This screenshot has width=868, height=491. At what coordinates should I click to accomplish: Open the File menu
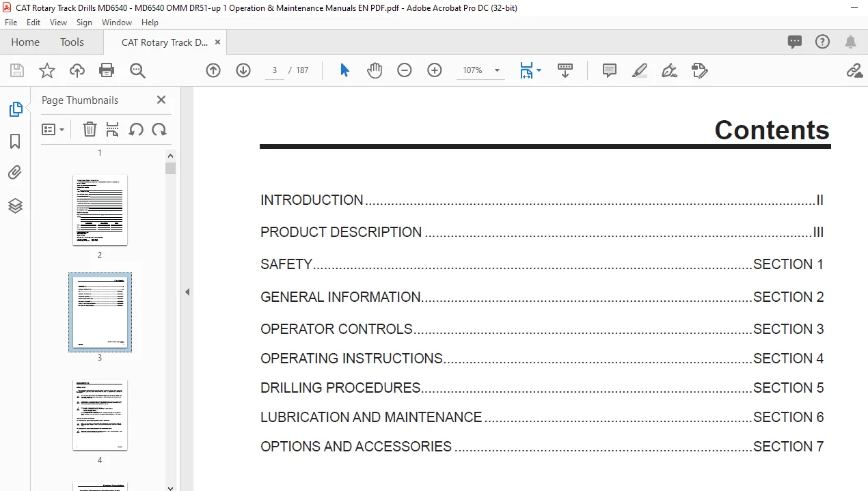pyautogui.click(x=11, y=23)
